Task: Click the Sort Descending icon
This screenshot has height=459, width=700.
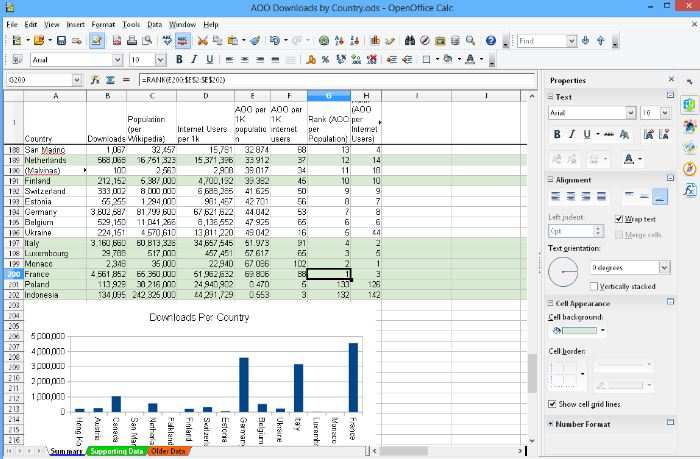Action: [x=354, y=41]
